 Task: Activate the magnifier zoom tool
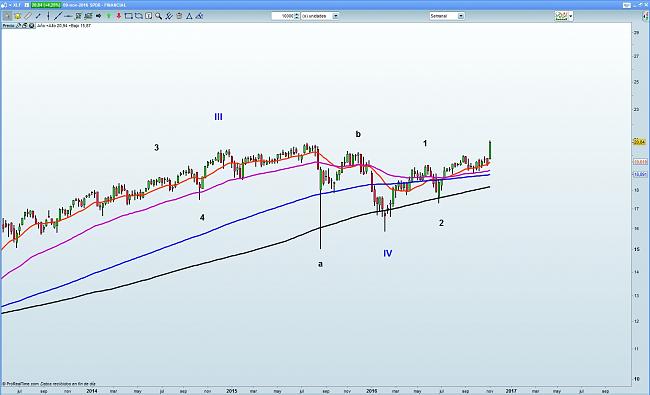158,16
